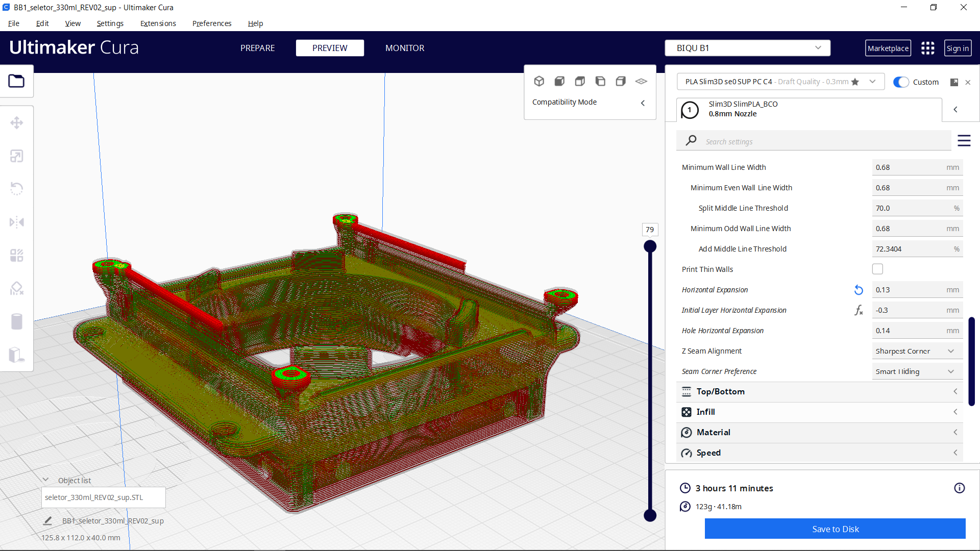Click the top layer slider handle
Viewport: 980px width, 551px height.
pyautogui.click(x=650, y=246)
